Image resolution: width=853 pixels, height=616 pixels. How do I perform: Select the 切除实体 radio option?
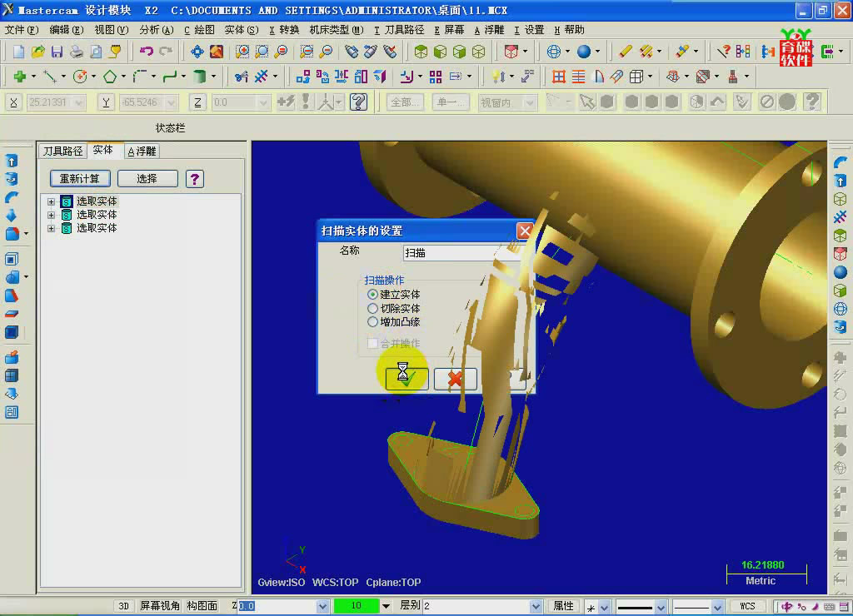[x=372, y=308]
